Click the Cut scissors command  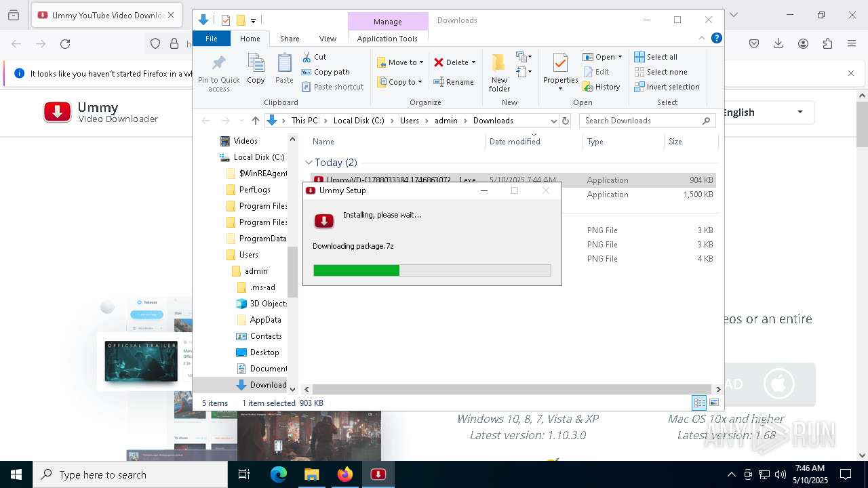coord(314,57)
